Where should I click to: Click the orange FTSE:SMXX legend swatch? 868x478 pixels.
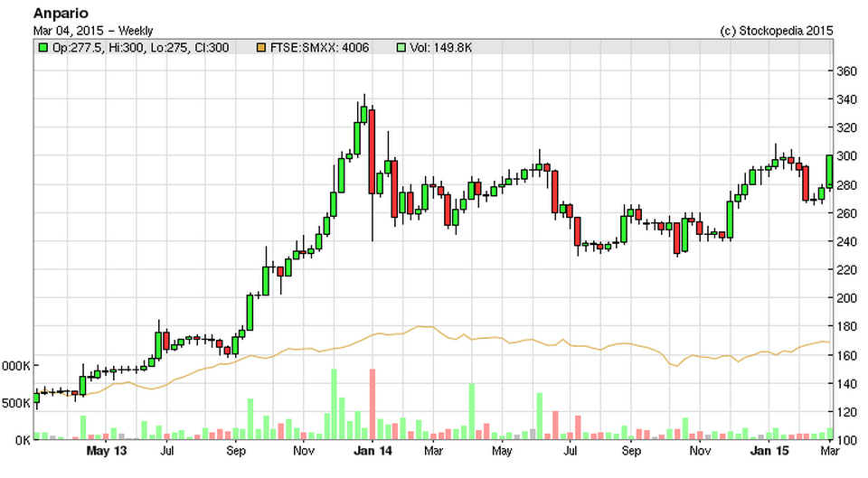tap(260, 48)
